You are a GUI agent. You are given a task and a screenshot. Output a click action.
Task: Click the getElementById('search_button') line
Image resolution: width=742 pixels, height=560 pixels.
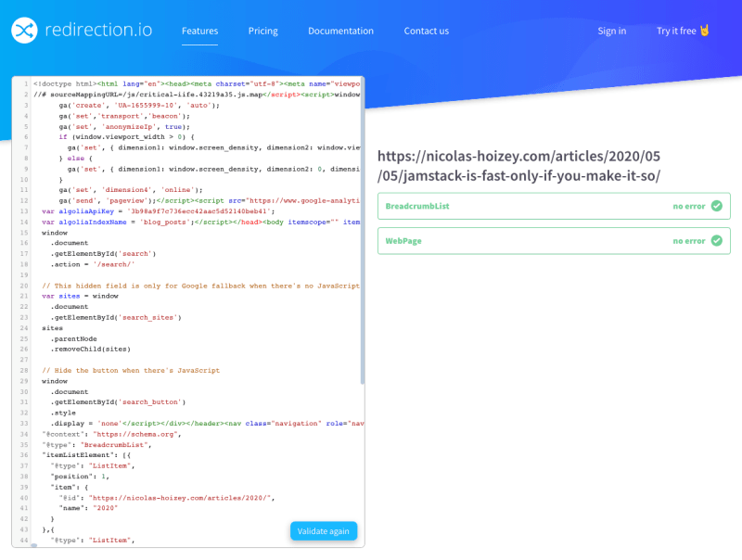[x=118, y=402]
